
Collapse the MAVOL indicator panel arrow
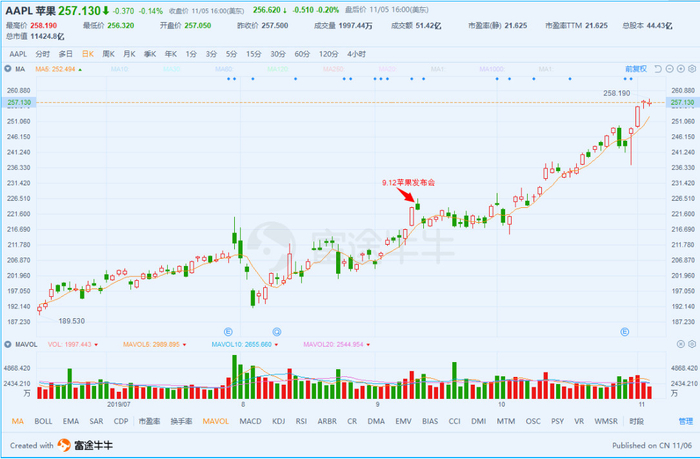[8, 344]
